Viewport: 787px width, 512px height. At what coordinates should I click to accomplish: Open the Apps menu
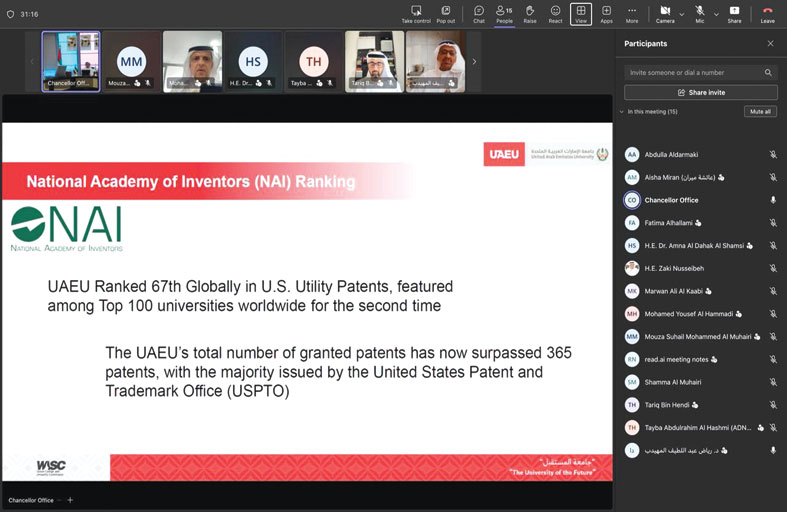click(x=606, y=13)
